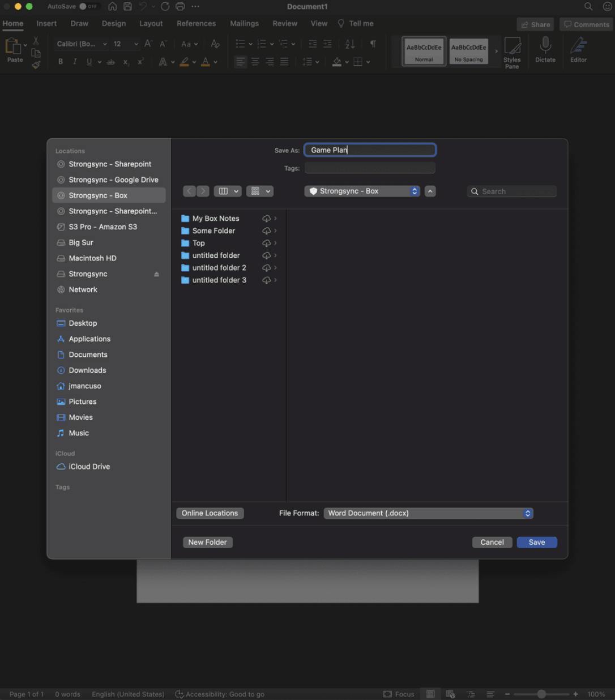Eject the Strongsync volume in sidebar
This screenshot has width=615, height=700.
[156, 274]
